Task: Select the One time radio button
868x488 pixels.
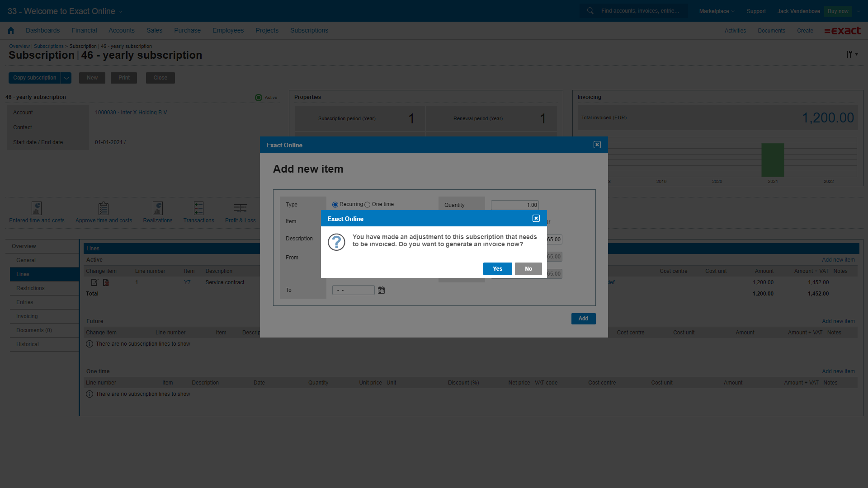Action: tap(367, 205)
